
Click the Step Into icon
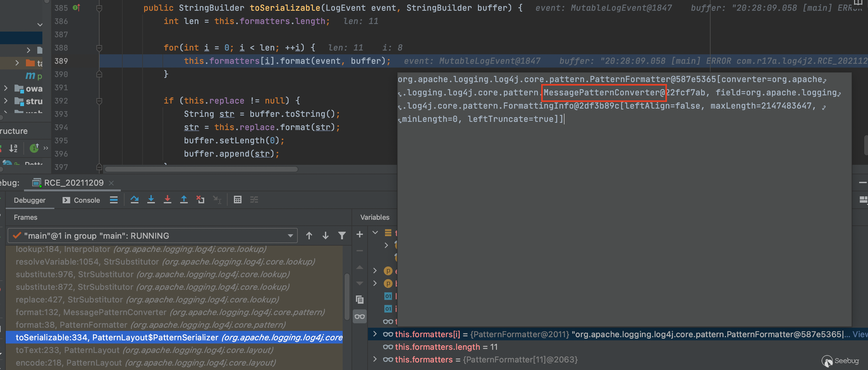151,200
